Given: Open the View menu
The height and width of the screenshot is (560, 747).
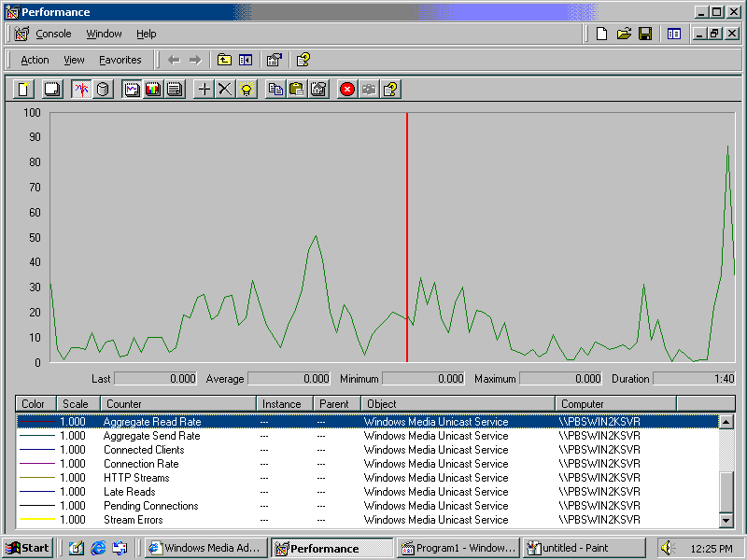Looking at the screenshot, I should (74, 60).
